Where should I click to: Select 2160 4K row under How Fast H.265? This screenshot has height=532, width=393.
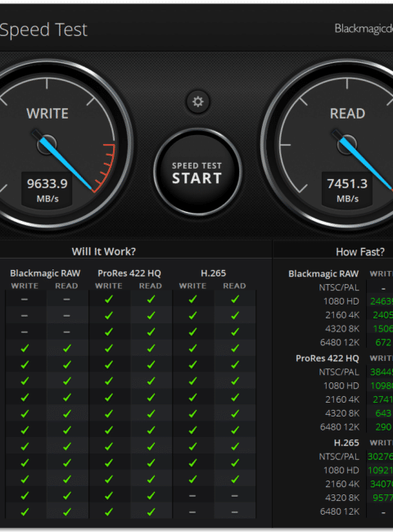[342, 484]
